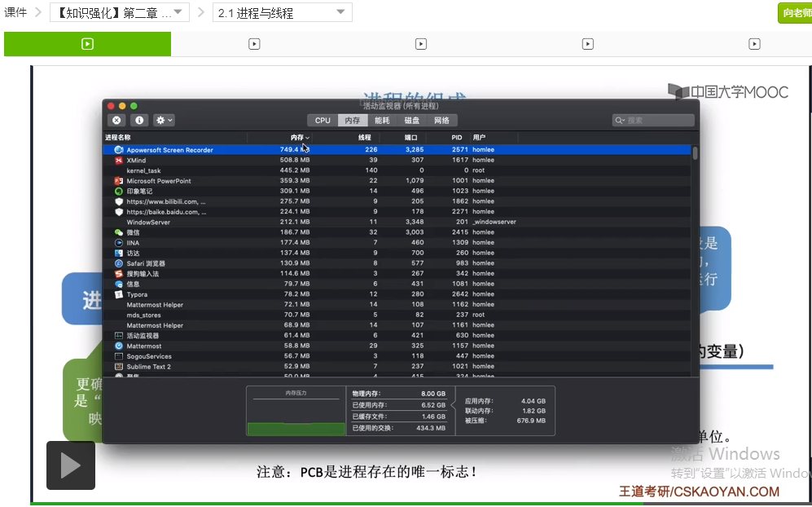Image resolution: width=812 pixels, height=507 pixels.
Task: Click the baike.baidu.com shield icon
Action: (x=119, y=212)
